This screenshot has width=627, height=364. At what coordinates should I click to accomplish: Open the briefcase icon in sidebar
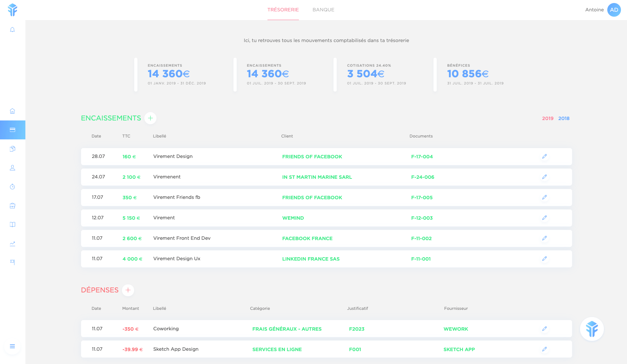[13, 206]
